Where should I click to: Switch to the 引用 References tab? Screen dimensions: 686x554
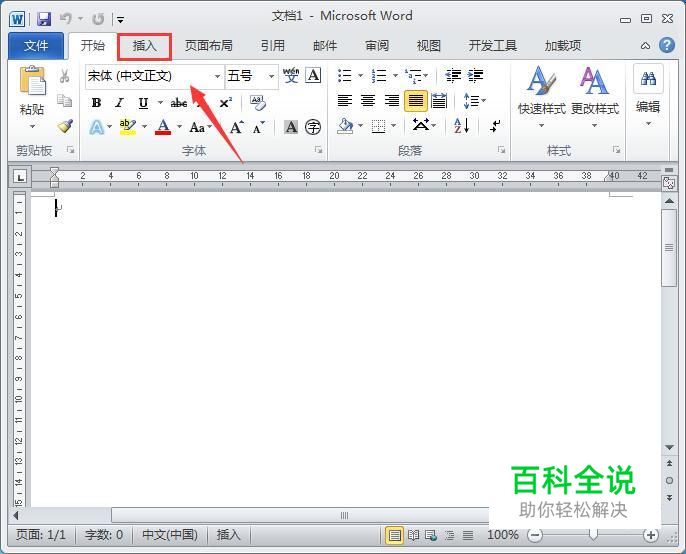coord(273,46)
